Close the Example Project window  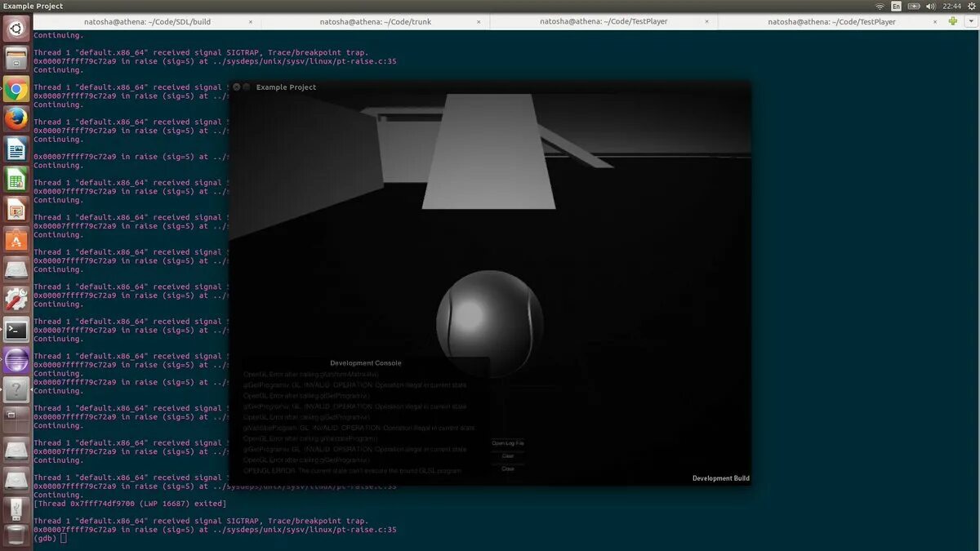(237, 87)
